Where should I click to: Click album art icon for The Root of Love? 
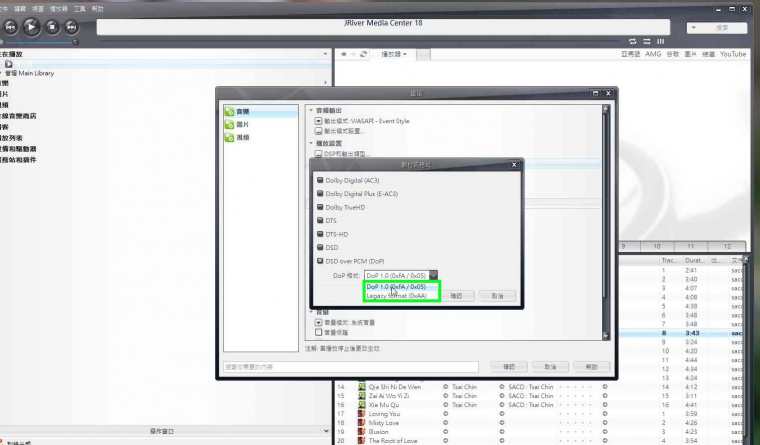362,441
